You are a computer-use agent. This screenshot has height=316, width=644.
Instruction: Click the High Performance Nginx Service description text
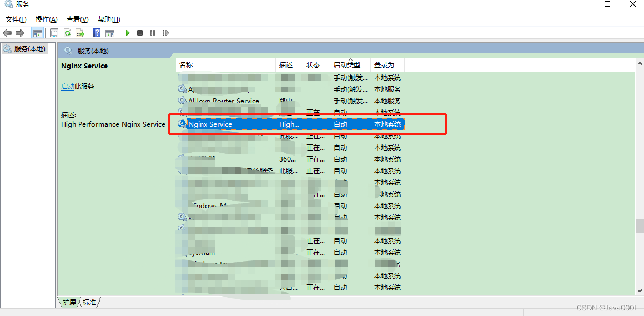point(113,124)
